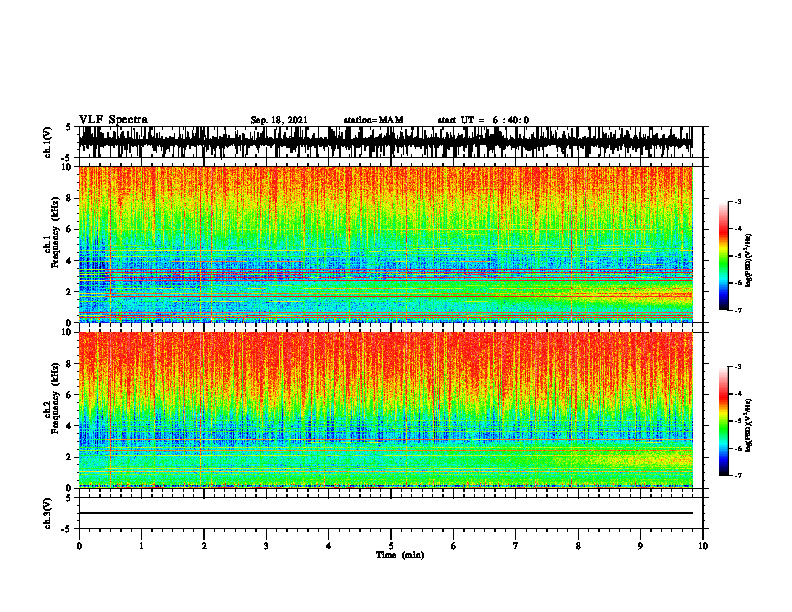792x612 pixels.
Task: Click the "-3" label on ch.1 color scale
Action: 738,201
